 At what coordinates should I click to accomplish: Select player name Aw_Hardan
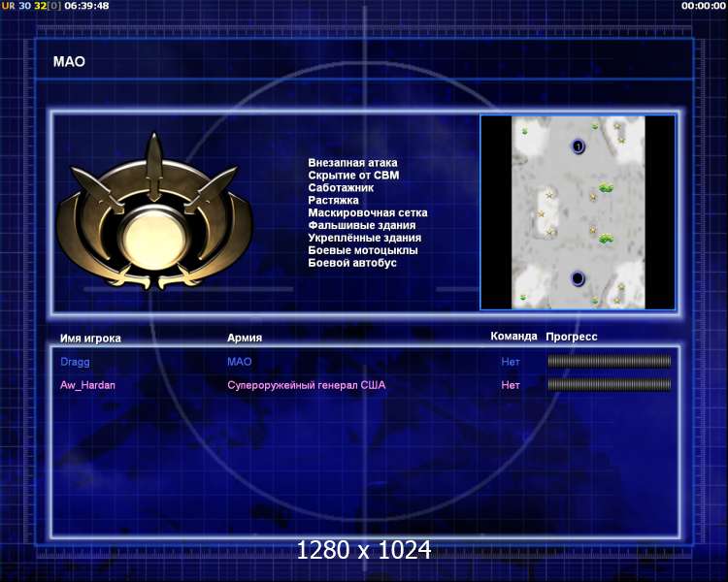tap(87, 385)
